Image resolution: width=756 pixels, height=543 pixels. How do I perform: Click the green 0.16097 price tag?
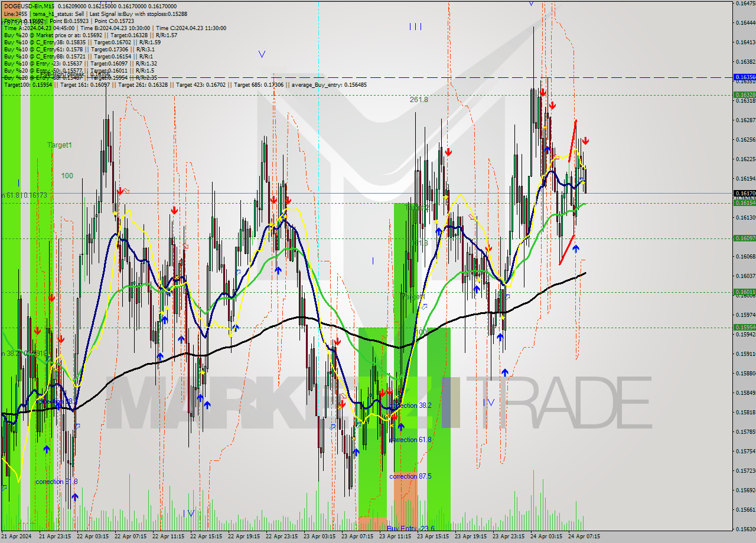[744, 238]
